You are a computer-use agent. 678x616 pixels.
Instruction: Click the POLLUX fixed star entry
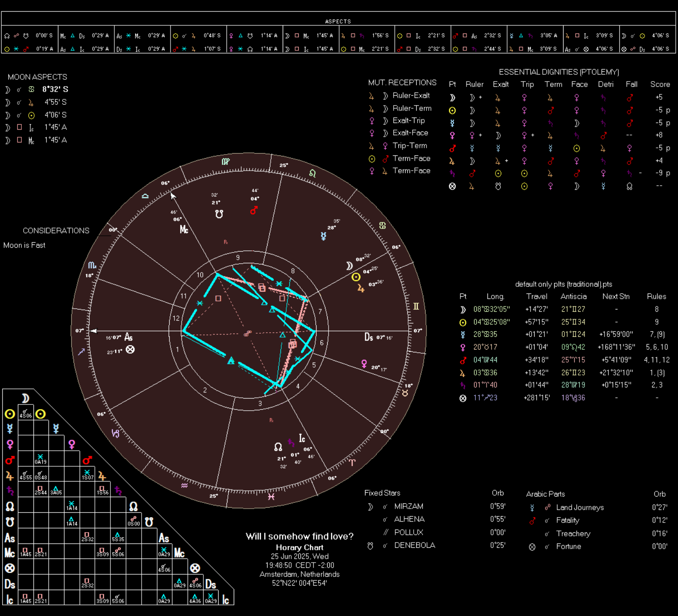pos(409,532)
